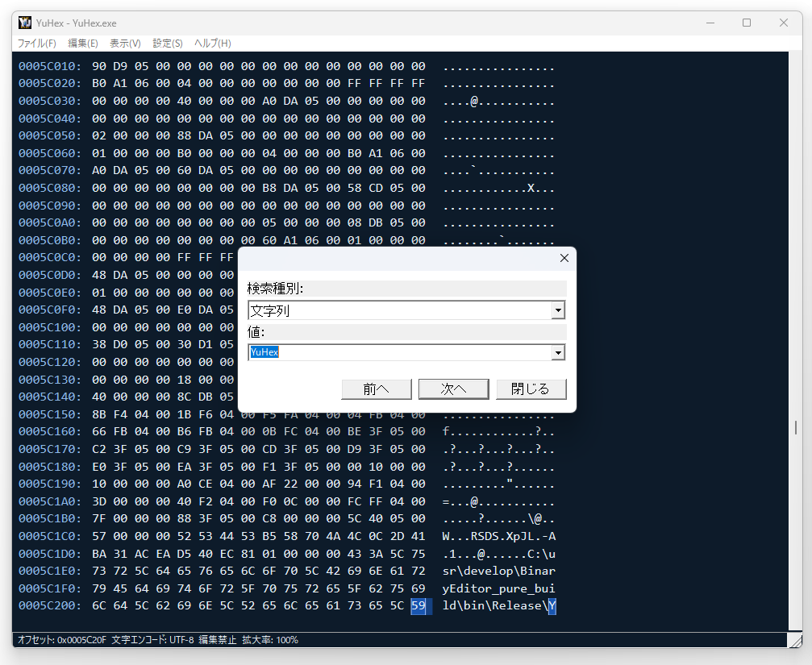Click the address 0005C010:
812x665 pixels.
pos(50,67)
